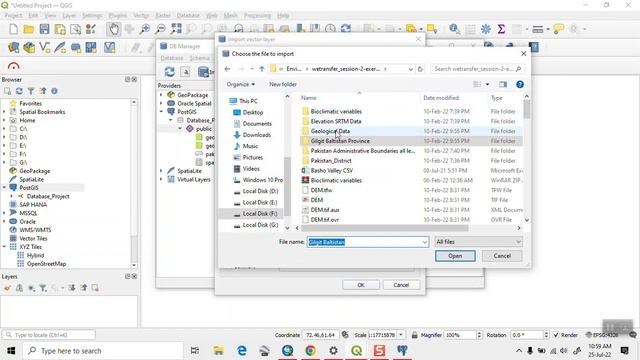Refresh the file dialog address bar
Image resolution: width=640 pixels, height=360 pixels.
420,69
